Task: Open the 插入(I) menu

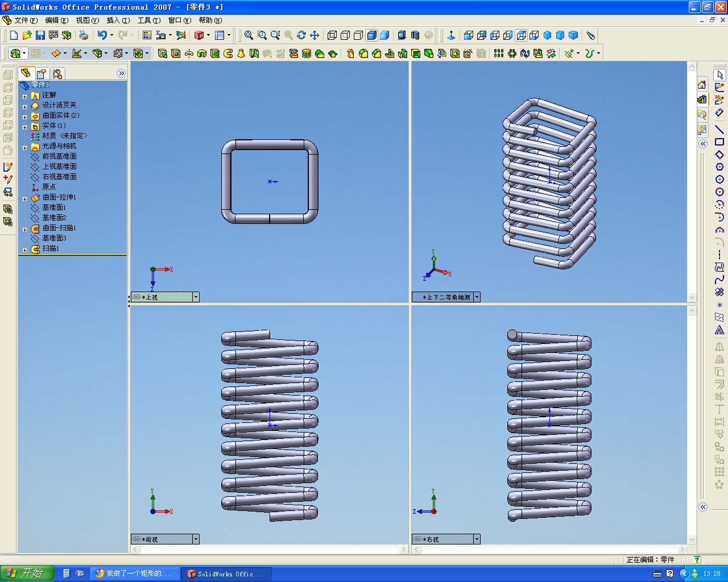Action: pos(118,20)
